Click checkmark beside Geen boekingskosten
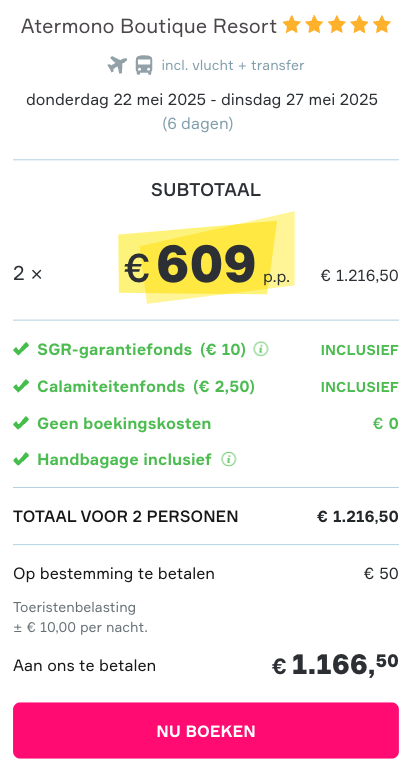The height and width of the screenshot is (774, 411). [x=21, y=423]
